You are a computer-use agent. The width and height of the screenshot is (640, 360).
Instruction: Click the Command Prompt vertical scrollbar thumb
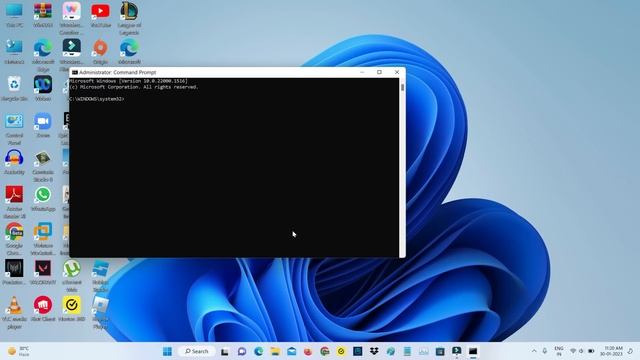point(402,87)
